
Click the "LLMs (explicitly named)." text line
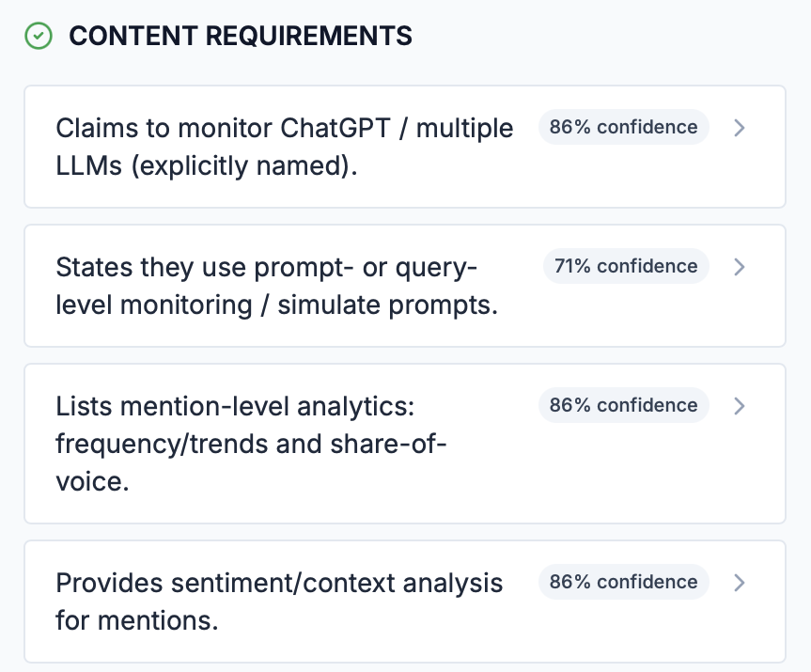pos(207,167)
